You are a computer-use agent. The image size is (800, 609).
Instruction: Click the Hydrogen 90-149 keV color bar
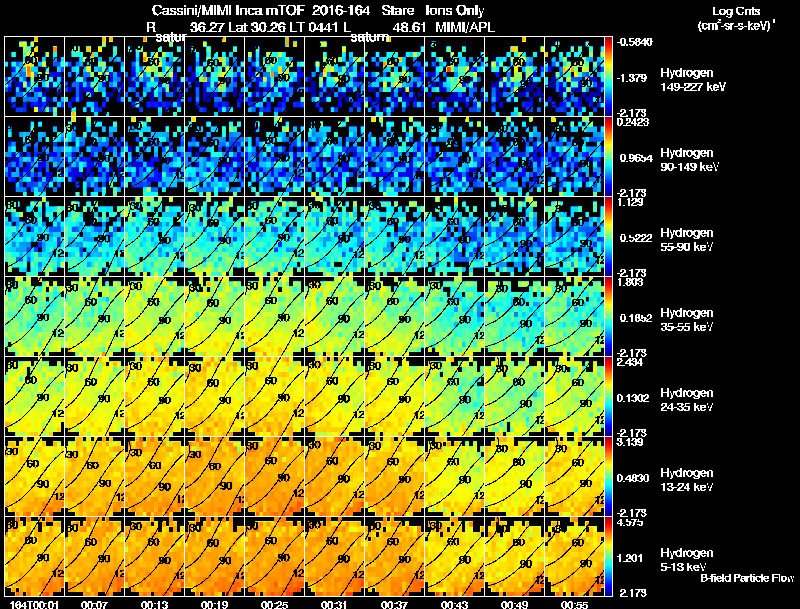608,157
